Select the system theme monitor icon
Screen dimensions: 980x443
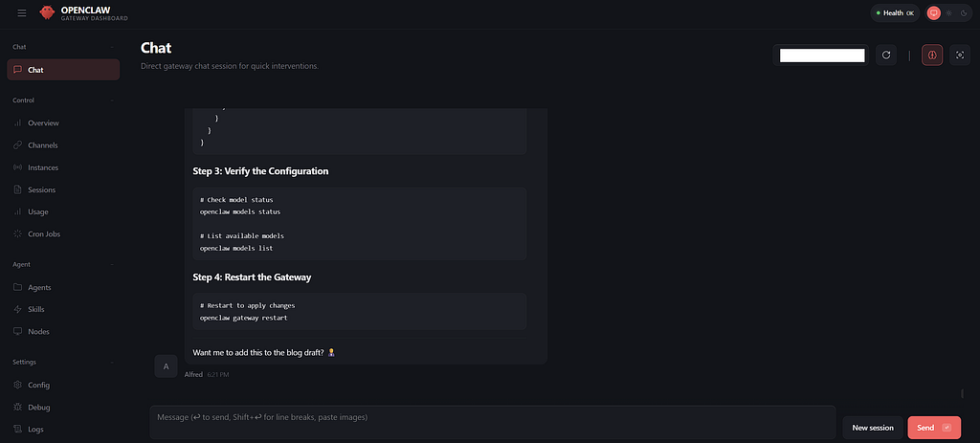(934, 13)
